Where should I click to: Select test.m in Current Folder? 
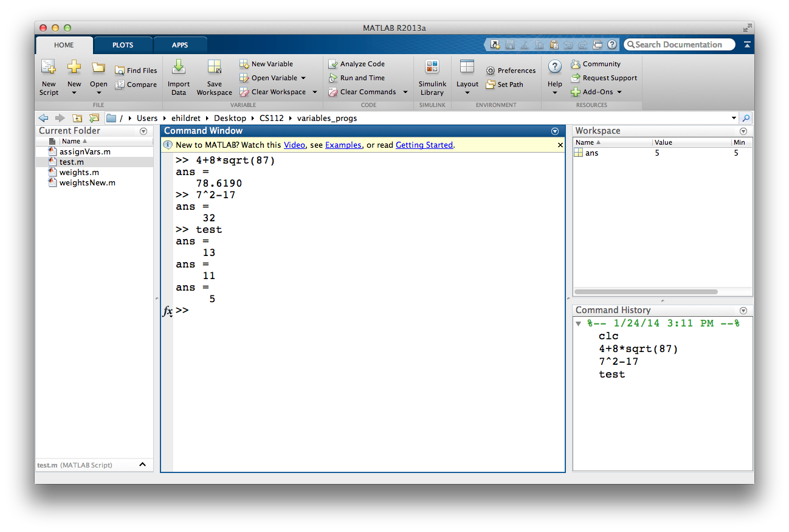[x=71, y=162]
